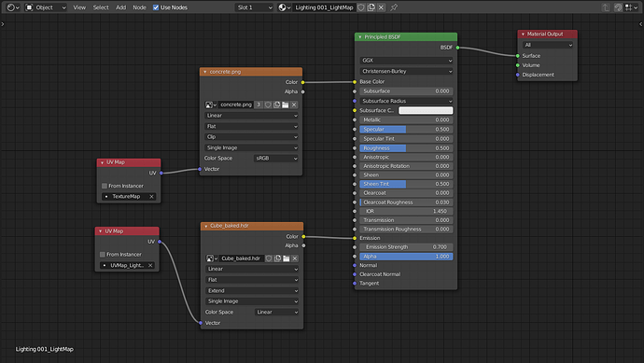Open the Slot 1 material slot dropdown
This screenshot has width=644, height=363.
click(x=254, y=7)
